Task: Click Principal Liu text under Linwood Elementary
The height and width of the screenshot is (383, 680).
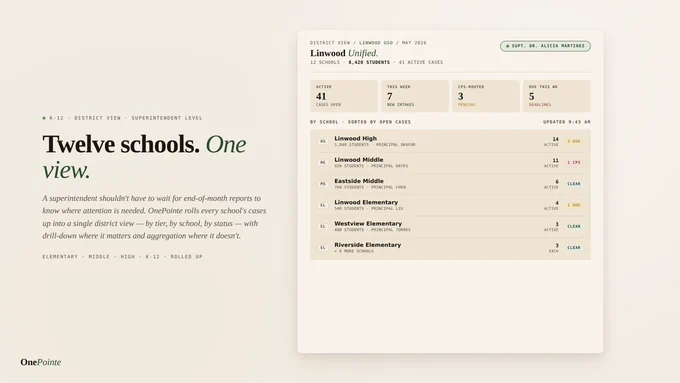Action: (387, 208)
